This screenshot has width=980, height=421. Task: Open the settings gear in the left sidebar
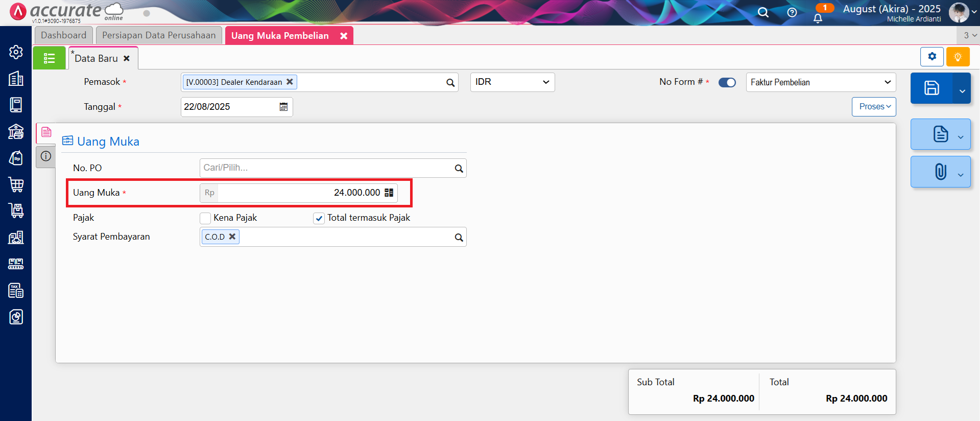coord(16,52)
